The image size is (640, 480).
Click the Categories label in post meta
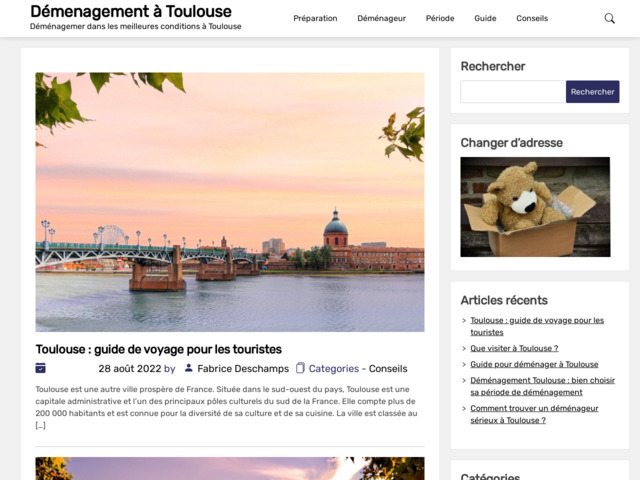pyautogui.click(x=333, y=369)
